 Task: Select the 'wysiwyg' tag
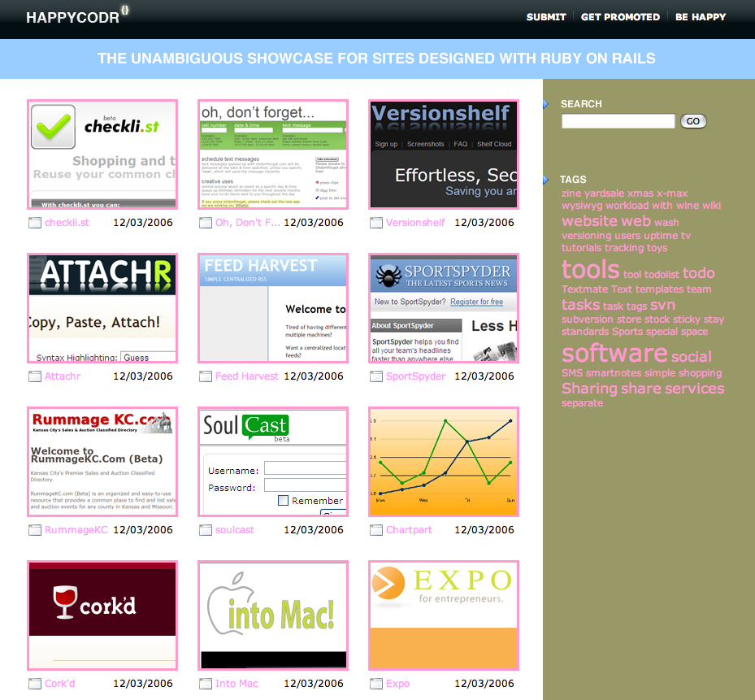582,206
